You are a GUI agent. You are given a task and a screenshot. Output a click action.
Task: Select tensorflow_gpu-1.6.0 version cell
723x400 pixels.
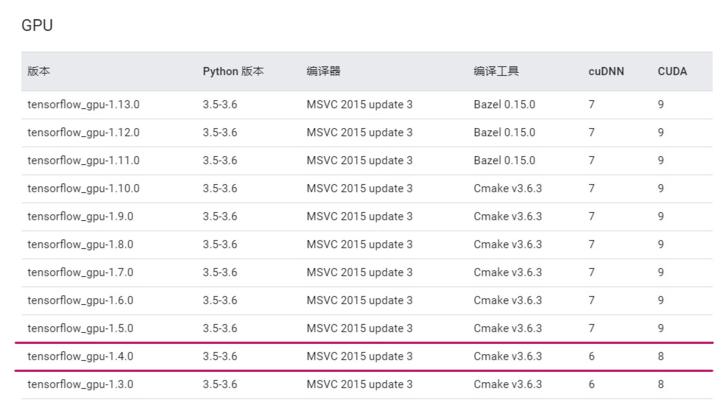pos(80,301)
